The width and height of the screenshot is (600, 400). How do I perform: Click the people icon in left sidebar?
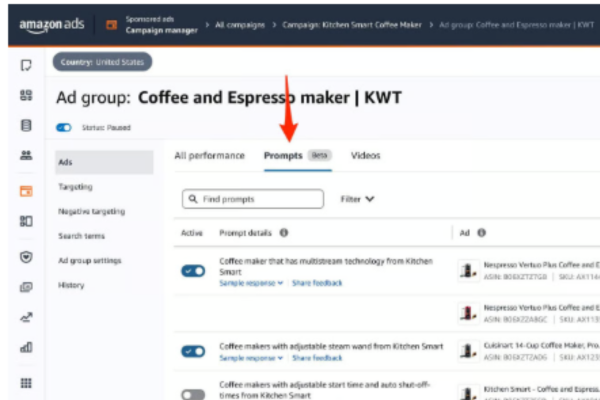point(26,156)
